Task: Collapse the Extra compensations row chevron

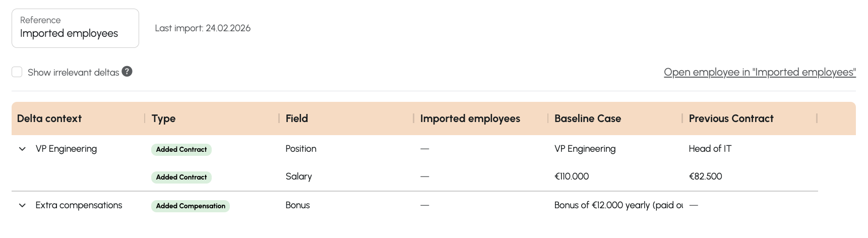Action: pos(22,206)
